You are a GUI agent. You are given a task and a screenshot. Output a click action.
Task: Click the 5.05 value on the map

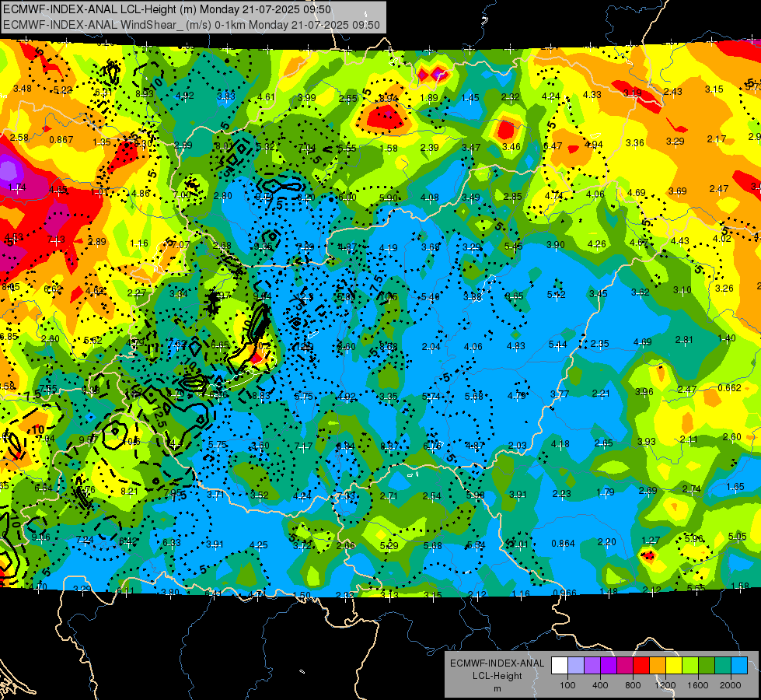737,537
